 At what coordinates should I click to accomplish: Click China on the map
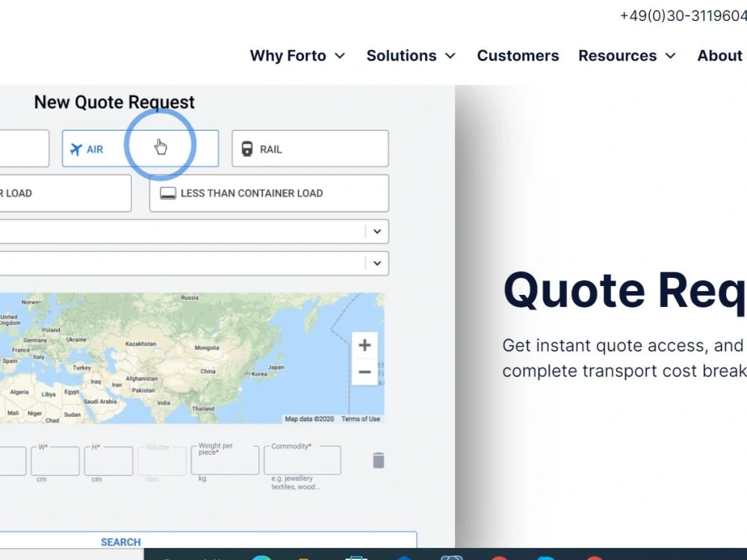208,371
